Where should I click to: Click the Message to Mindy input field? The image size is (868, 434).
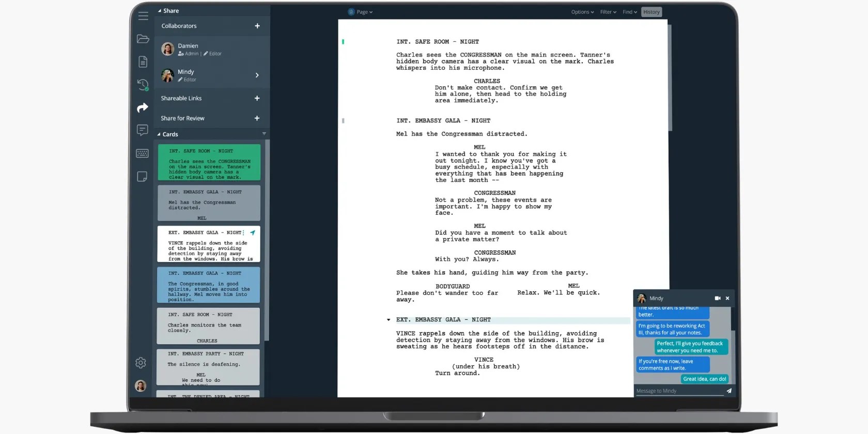point(679,391)
